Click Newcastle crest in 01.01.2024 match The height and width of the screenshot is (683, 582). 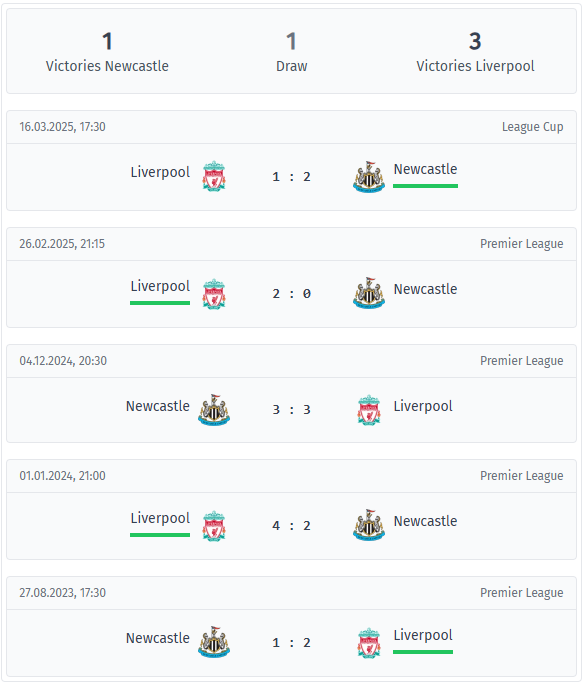pyautogui.click(x=369, y=525)
